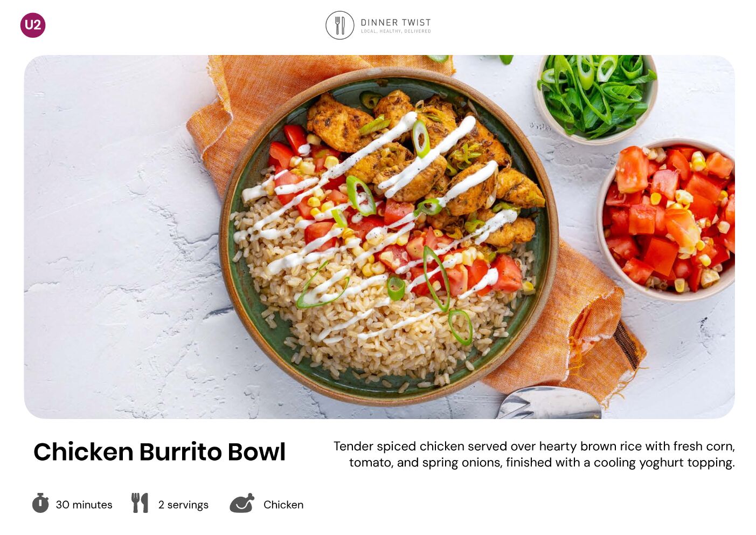Image resolution: width=756 pixels, height=535 pixels.
Task: Click the spoon at the photo bottom
Action: pos(549,403)
